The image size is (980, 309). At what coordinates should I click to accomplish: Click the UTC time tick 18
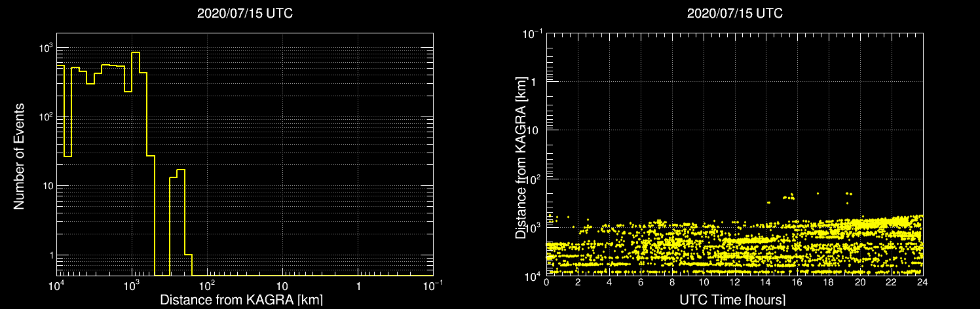[x=829, y=282]
